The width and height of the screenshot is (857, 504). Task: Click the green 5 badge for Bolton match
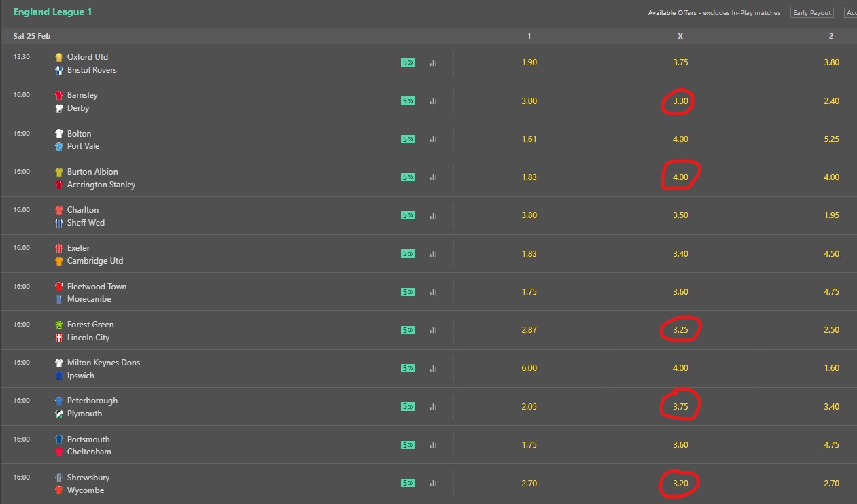click(408, 139)
